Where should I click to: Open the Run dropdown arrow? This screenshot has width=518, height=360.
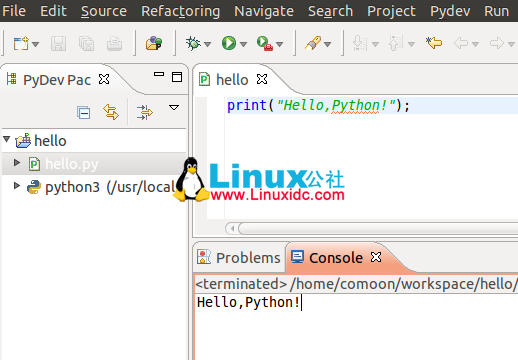[x=244, y=44]
